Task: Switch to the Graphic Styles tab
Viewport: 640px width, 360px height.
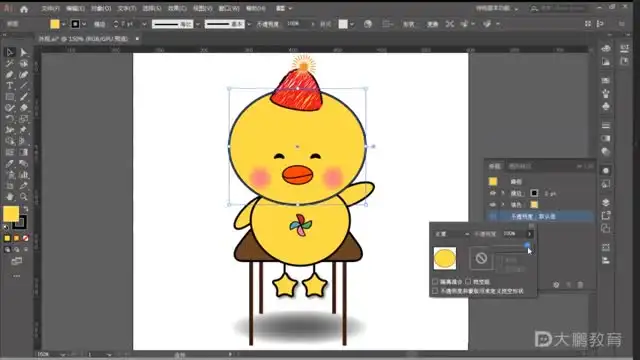Action: pyautogui.click(x=520, y=166)
